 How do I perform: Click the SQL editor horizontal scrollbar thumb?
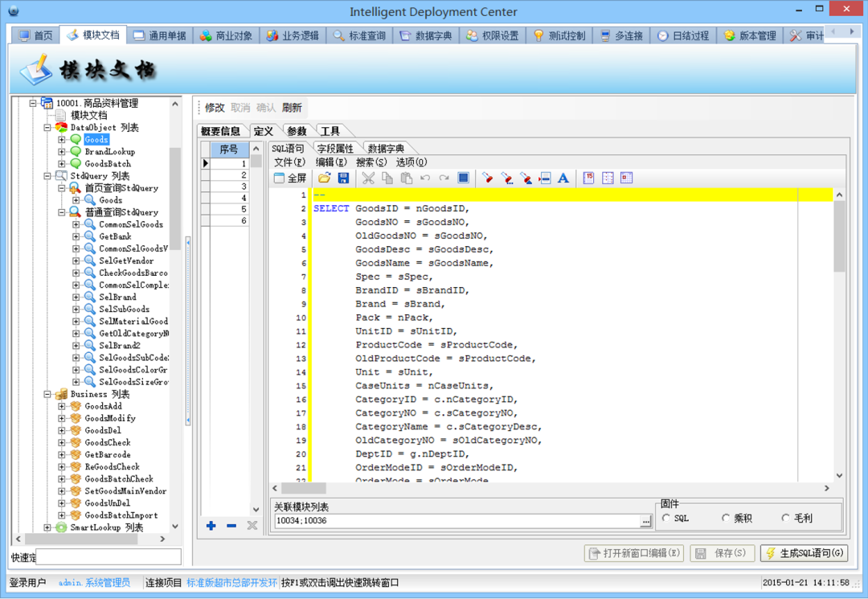point(303,488)
